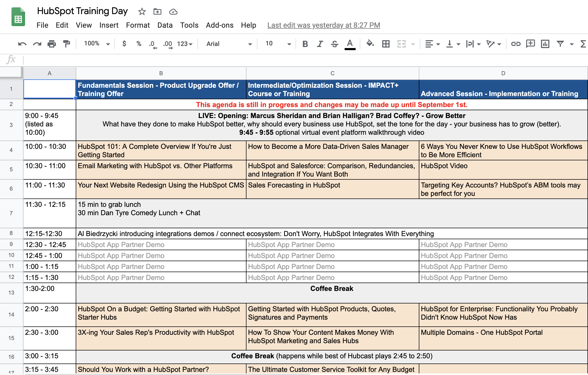Open the Data menu
This screenshot has width=588, height=375.
165,25
